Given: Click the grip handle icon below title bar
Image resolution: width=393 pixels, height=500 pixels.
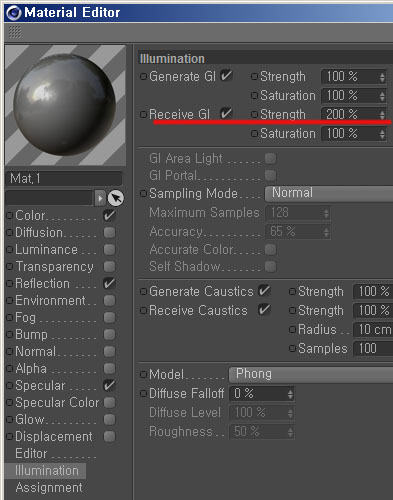Looking at the screenshot, I should (x=15, y=32).
